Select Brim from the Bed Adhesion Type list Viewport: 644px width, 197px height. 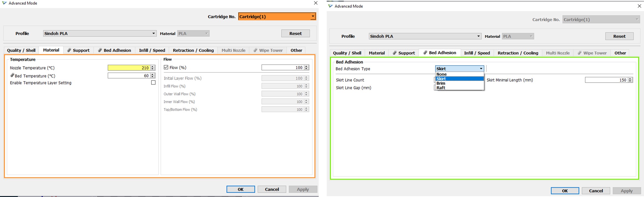pyautogui.click(x=441, y=83)
